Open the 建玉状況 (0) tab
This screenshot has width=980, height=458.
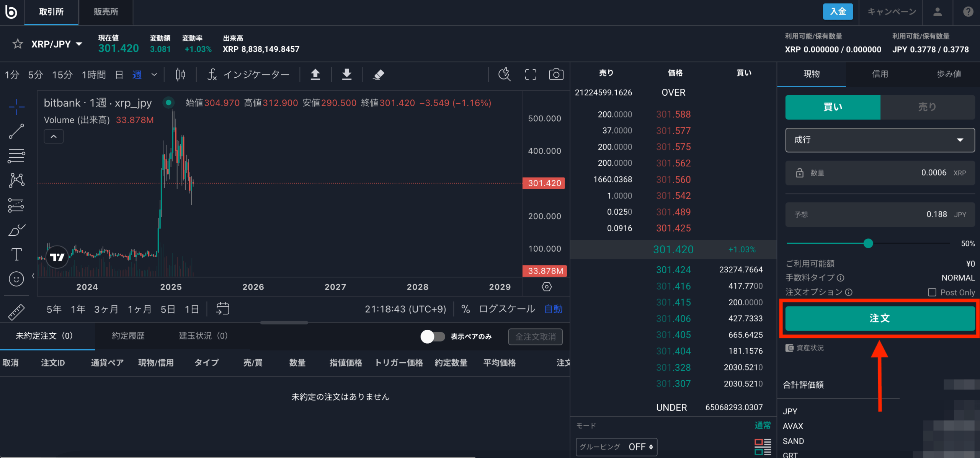click(x=204, y=336)
